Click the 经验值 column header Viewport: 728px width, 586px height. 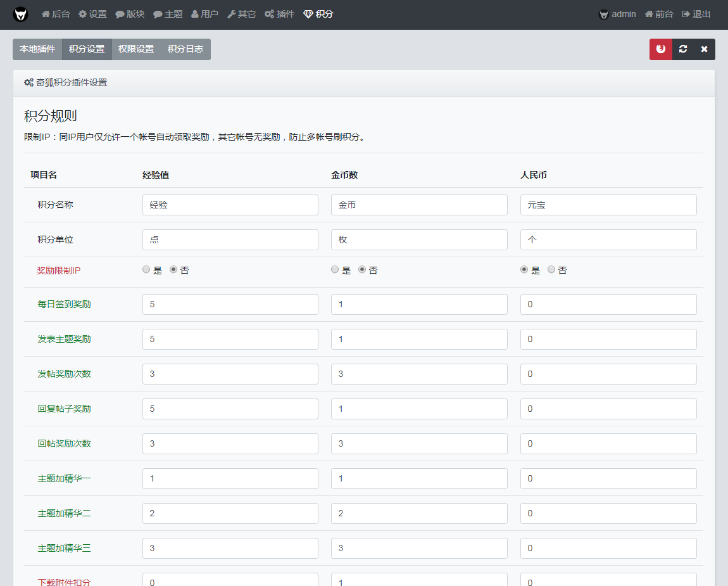coord(156,175)
